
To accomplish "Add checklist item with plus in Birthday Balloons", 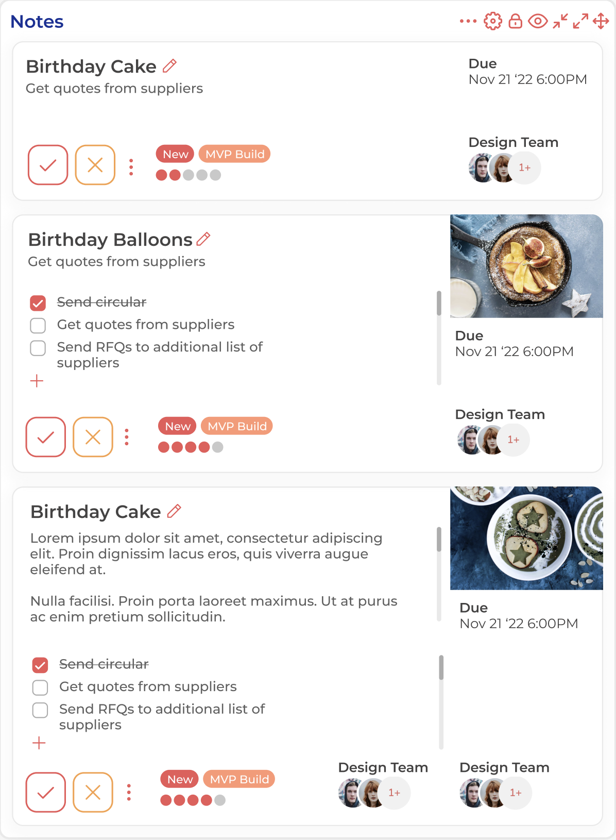I will point(37,381).
